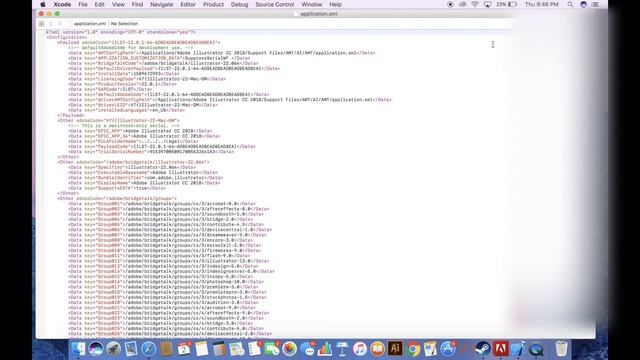Open App Store in the dock
This screenshot has width=640, height=360.
tap(448, 349)
